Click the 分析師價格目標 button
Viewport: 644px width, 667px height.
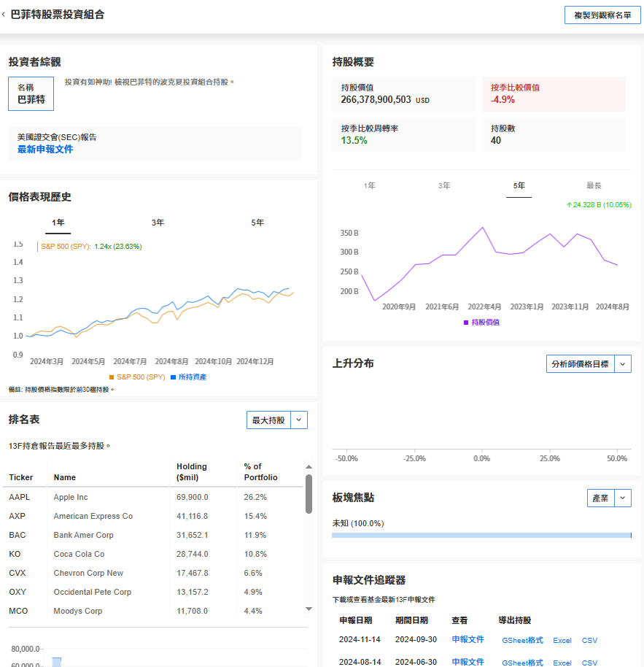pos(581,363)
